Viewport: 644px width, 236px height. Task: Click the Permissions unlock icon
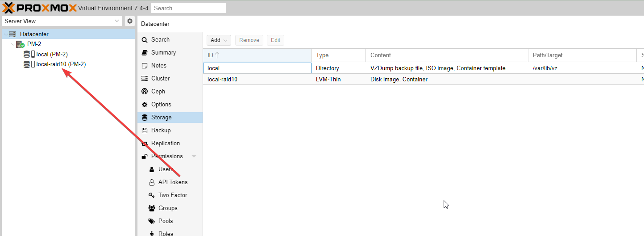[144, 156]
